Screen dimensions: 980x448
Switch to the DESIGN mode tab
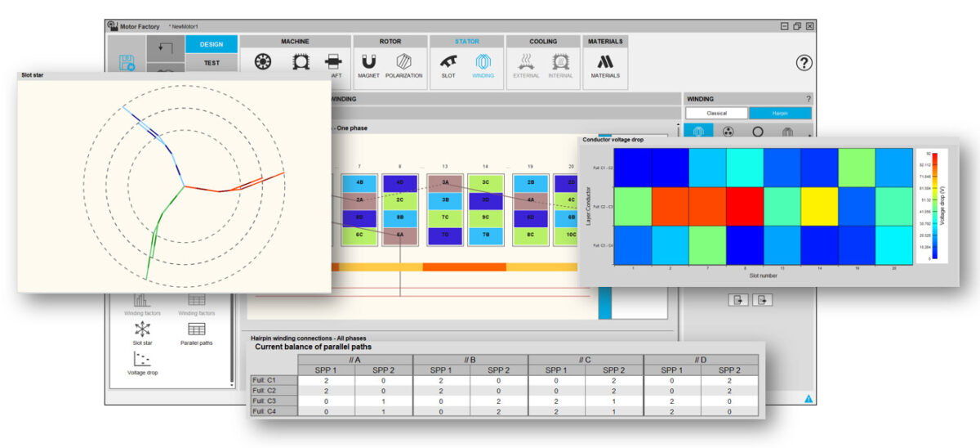pos(212,44)
